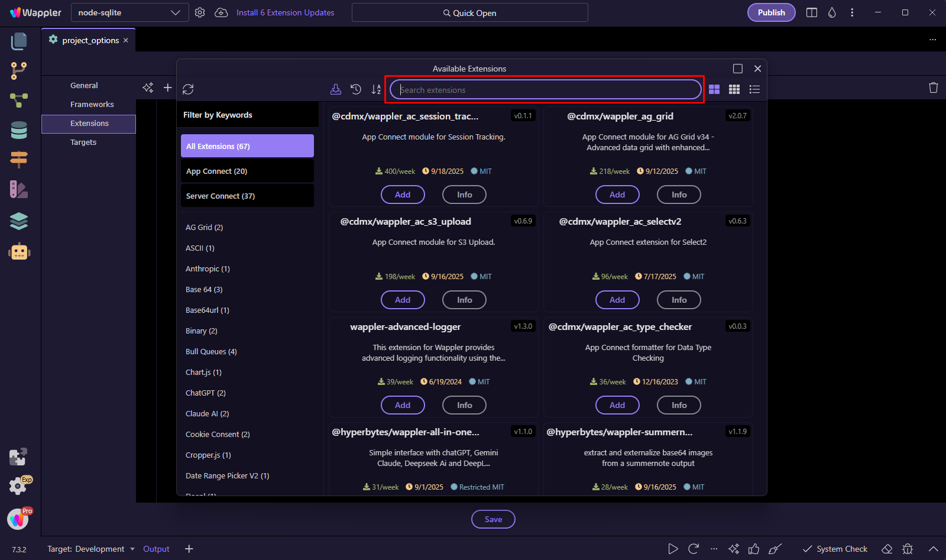Open the node-sqlite project dropdown
Screen dimensions: 946x560
coord(129,12)
